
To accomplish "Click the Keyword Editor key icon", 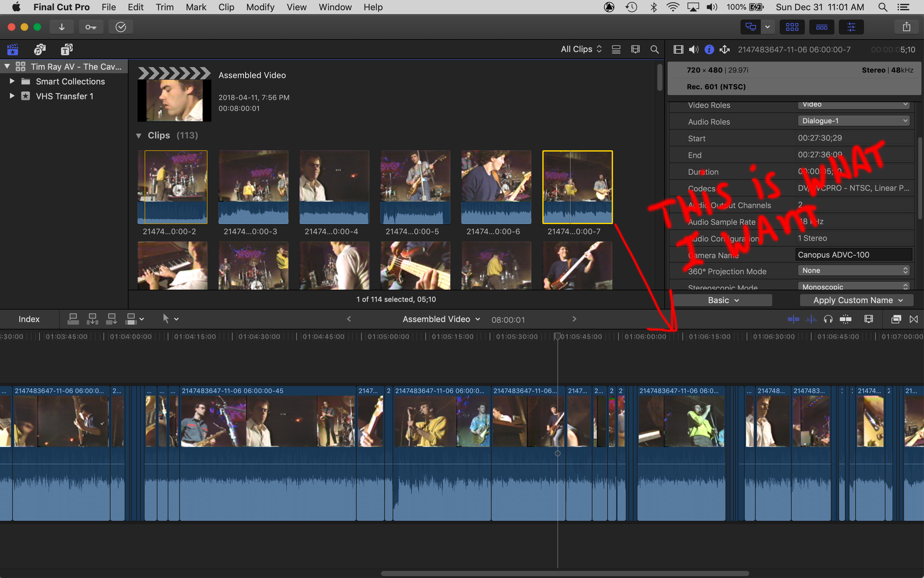I will pyautogui.click(x=91, y=27).
